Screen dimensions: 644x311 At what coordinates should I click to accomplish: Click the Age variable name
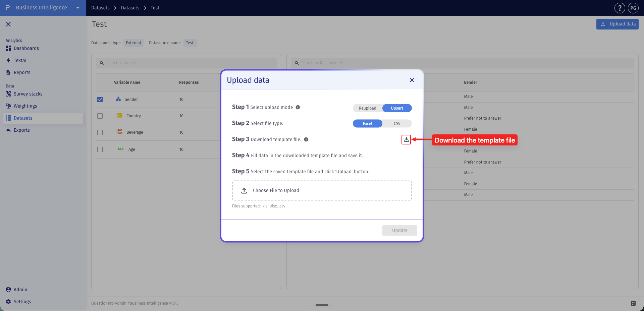(x=132, y=149)
